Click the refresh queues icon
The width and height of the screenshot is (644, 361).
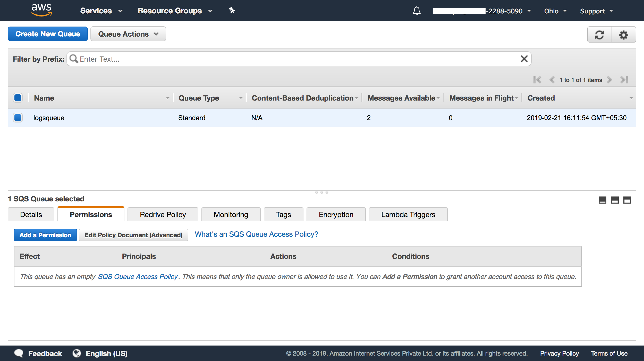point(599,35)
